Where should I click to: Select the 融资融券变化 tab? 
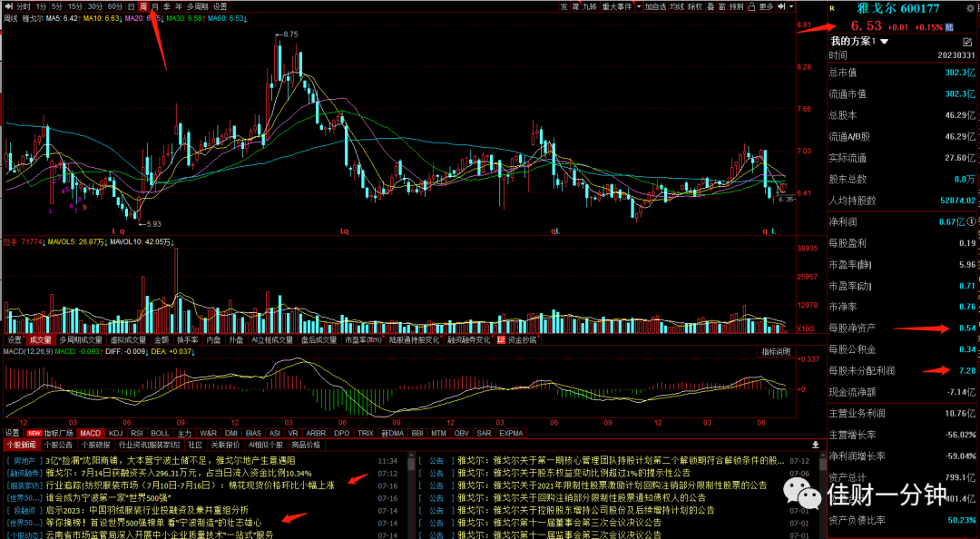tap(469, 340)
